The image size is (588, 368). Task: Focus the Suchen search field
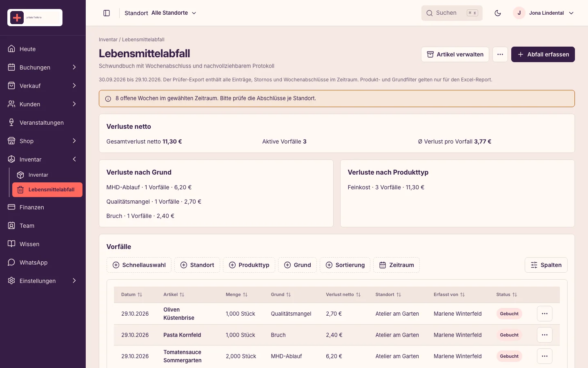click(x=452, y=13)
